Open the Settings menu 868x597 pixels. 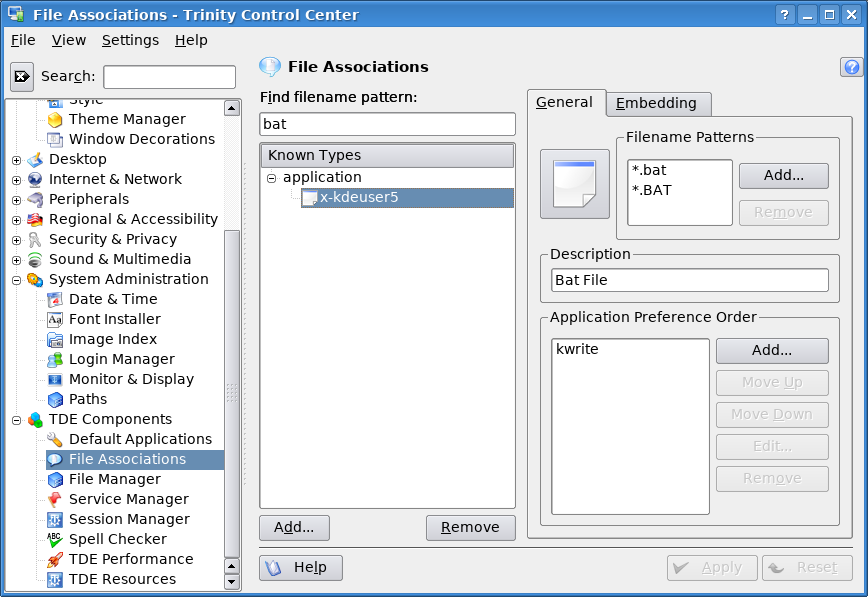(x=130, y=40)
